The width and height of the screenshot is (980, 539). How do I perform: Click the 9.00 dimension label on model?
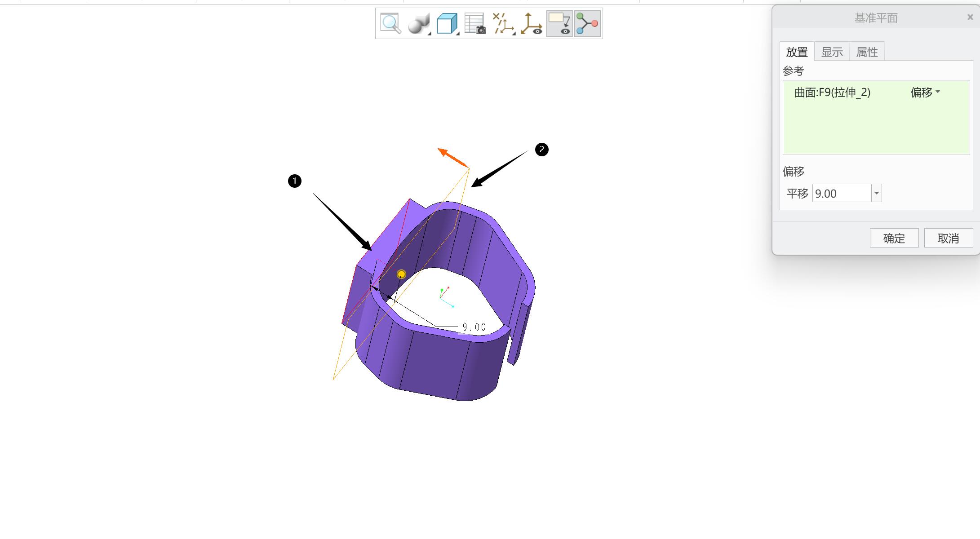click(x=474, y=327)
